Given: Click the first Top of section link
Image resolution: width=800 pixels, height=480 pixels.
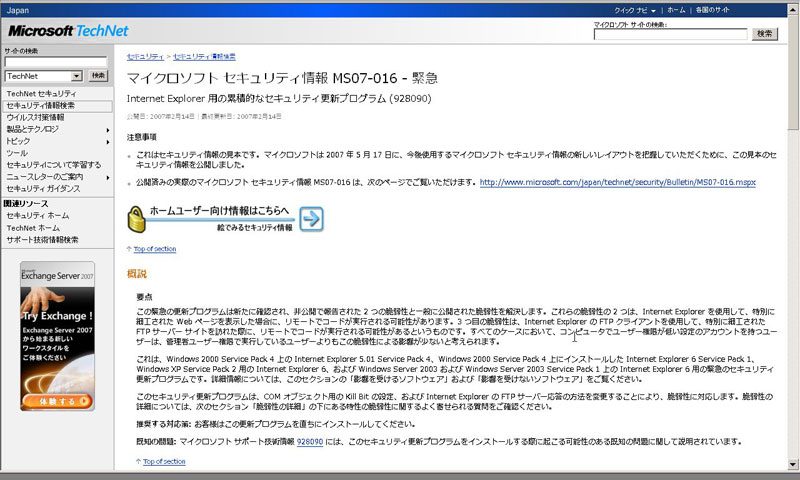Looking at the screenshot, I should point(155,249).
